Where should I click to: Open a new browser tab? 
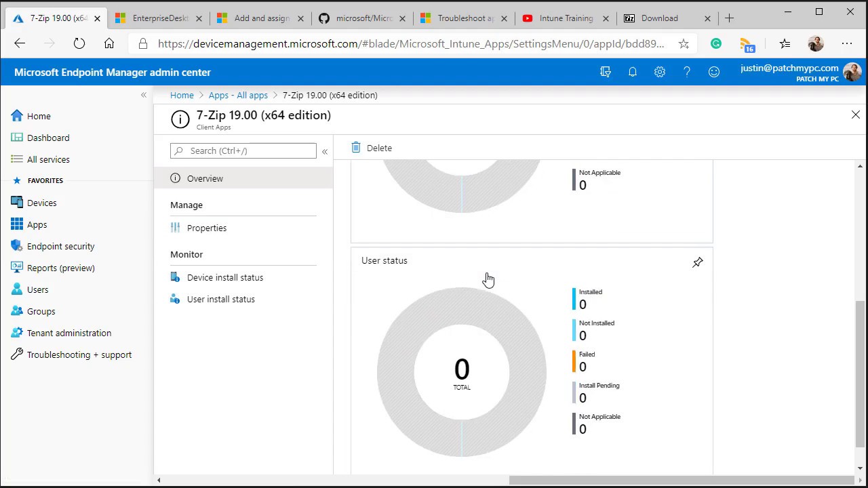(x=730, y=18)
